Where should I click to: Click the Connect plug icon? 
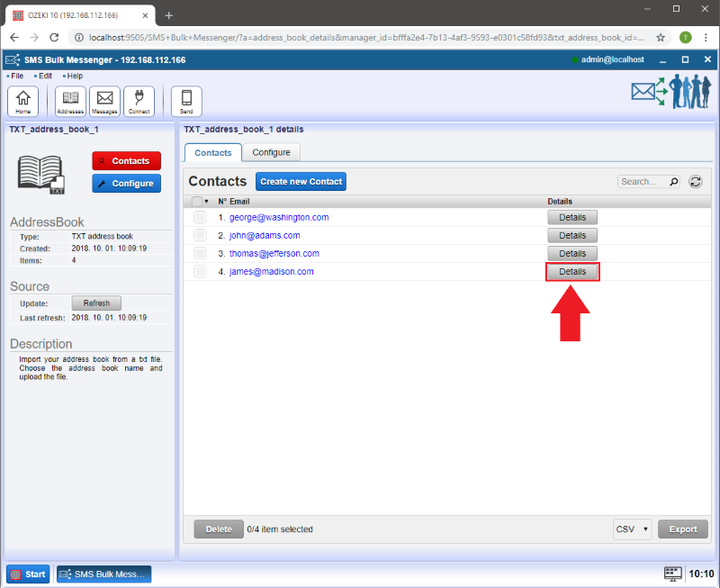[x=139, y=101]
